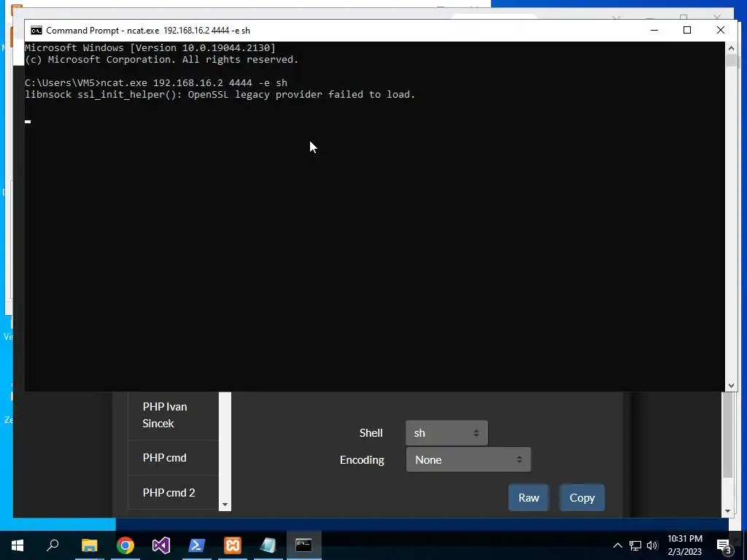
Task: Click the payload list scroll-down arrow
Action: (225, 505)
